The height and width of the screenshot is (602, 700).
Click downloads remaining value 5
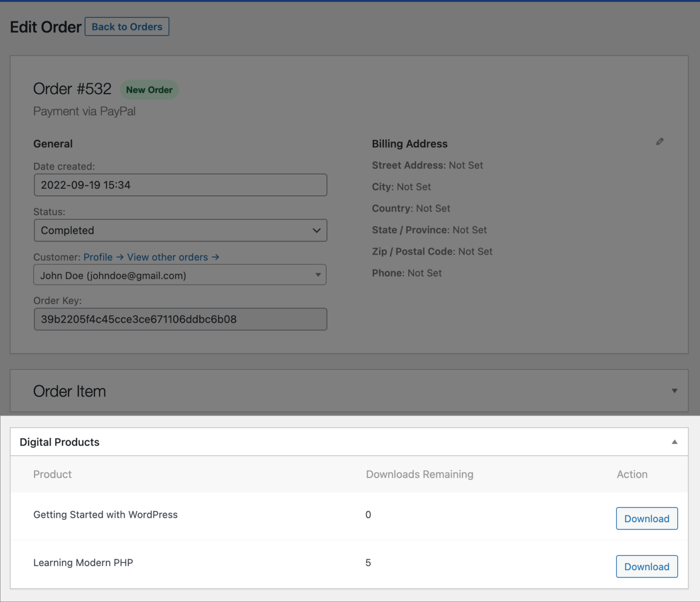368,563
